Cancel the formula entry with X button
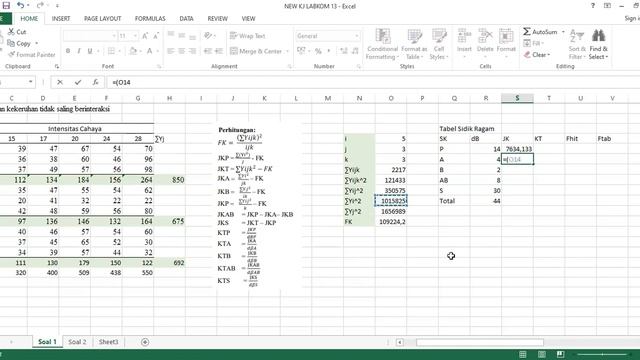The width and height of the screenshot is (640, 360). click(x=60, y=82)
